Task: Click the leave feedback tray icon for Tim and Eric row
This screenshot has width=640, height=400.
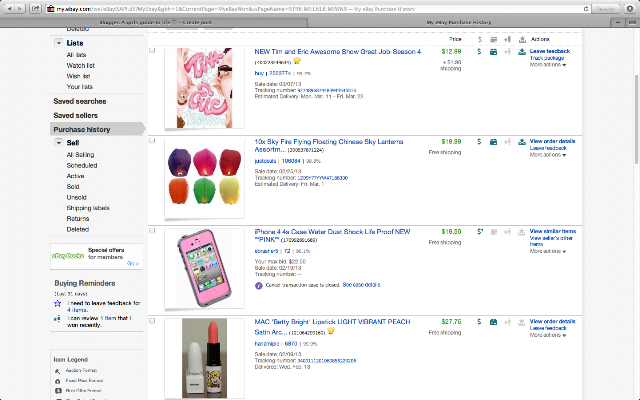Action: 522,52
